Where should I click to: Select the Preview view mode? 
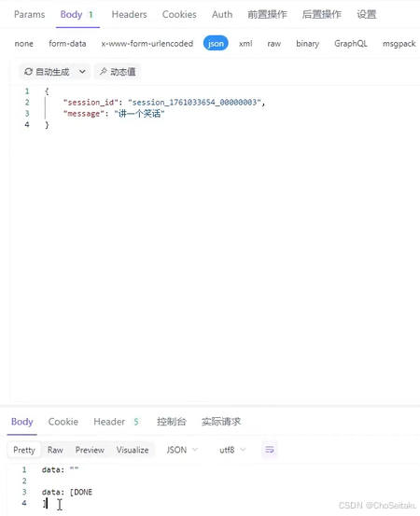[90, 450]
